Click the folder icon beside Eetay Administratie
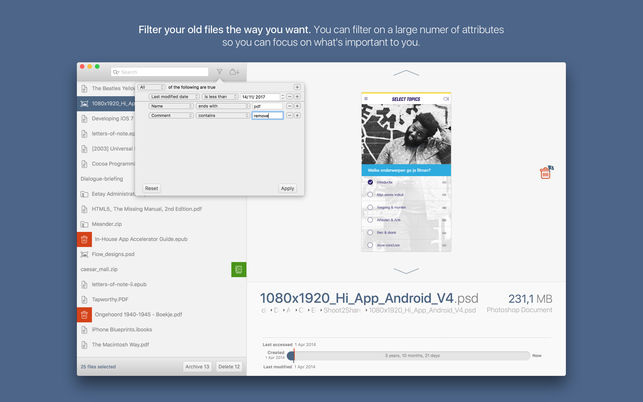The height and width of the screenshot is (402, 643). (x=84, y=194)
